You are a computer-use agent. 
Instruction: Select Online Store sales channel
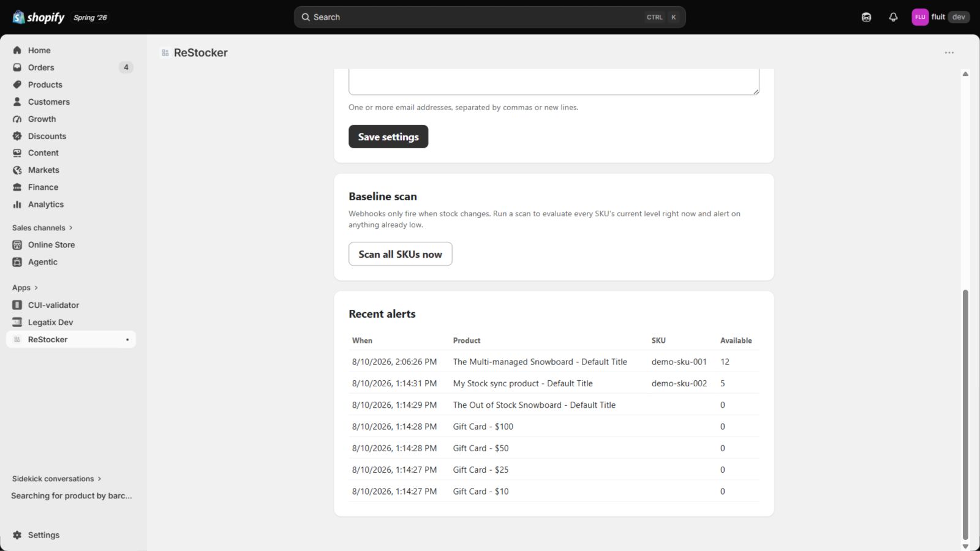tap(71, 245)
